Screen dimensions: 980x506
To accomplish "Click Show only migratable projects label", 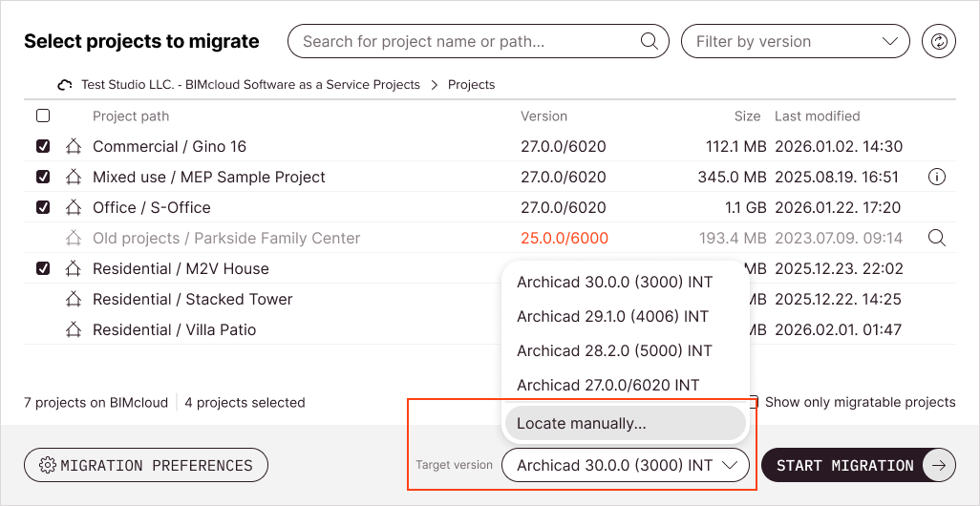I will point(860,402).
